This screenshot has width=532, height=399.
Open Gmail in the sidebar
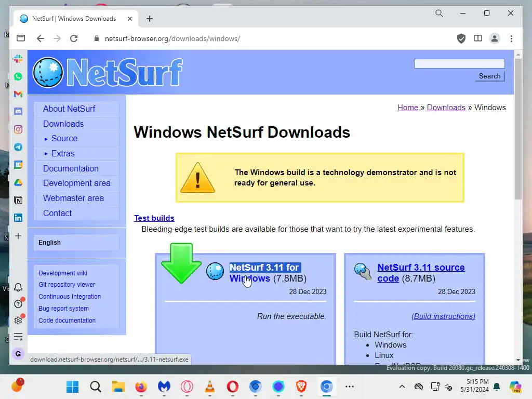pyautogui.click(x=18, y=94)
